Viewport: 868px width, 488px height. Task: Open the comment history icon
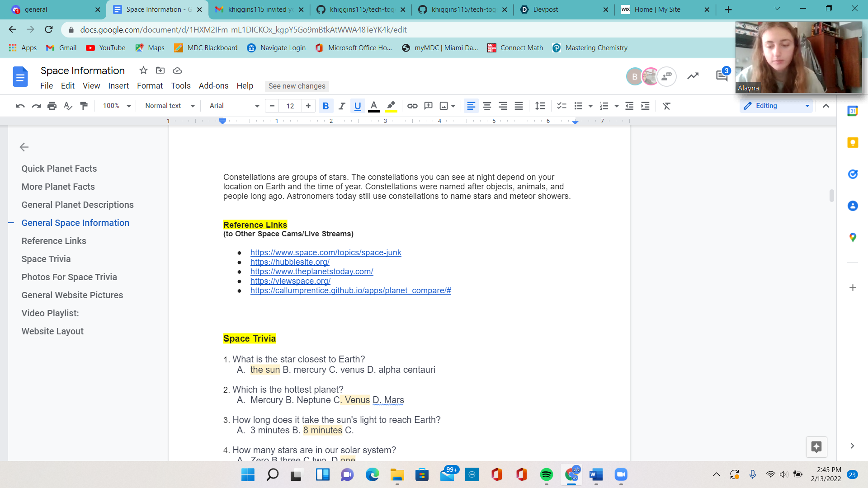pyautogui.click(x=722, y=76)
